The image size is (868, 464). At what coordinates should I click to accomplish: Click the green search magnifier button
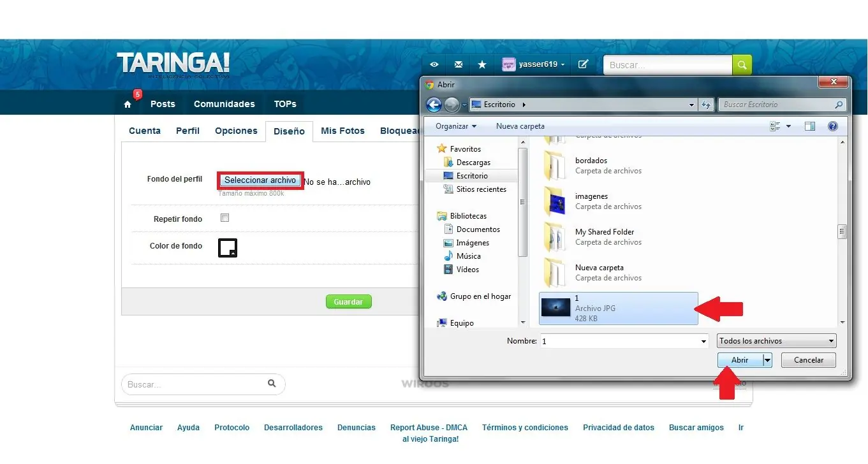[742, 65]
